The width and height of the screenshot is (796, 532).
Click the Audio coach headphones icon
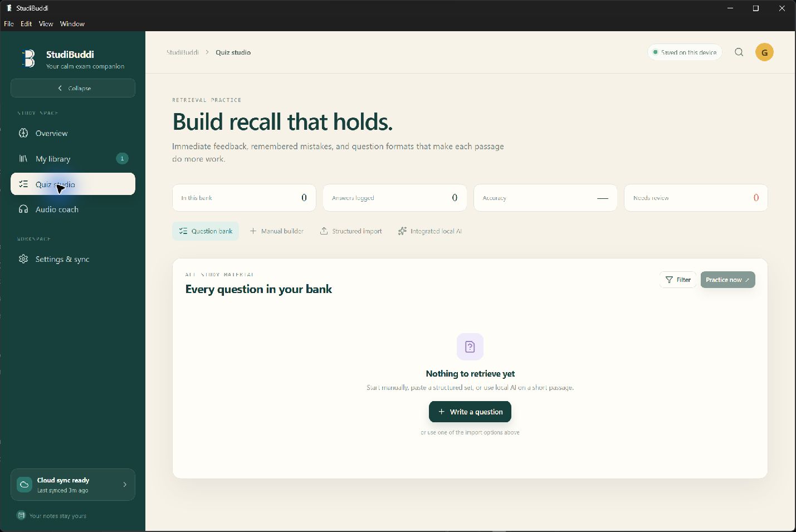click(23, 209)
